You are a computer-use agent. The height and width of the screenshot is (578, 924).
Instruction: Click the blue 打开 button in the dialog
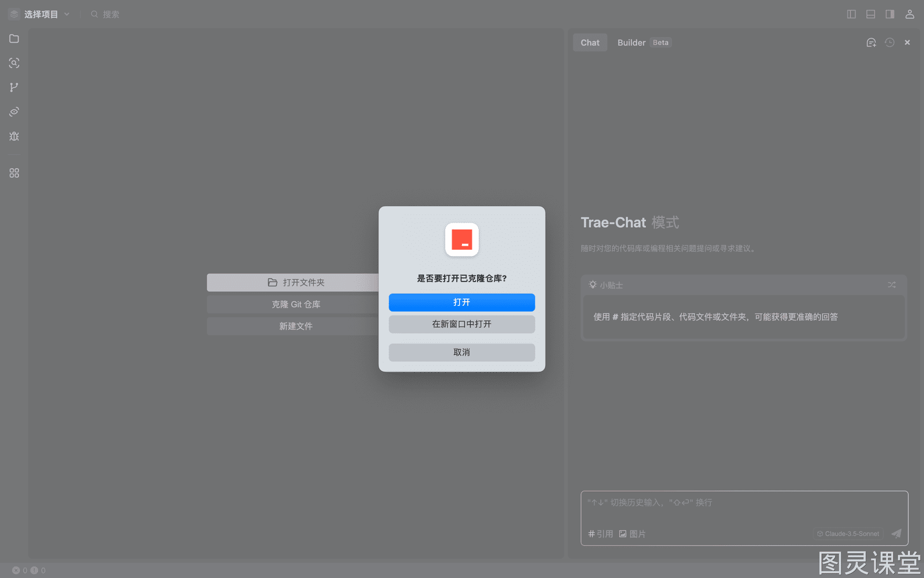(x=462, y=302)
